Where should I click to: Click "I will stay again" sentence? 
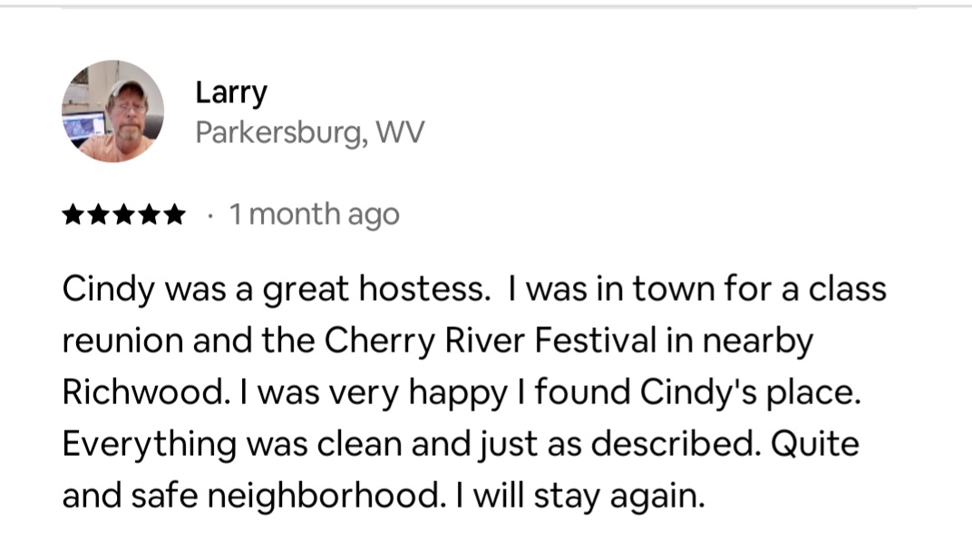[593, 497]
